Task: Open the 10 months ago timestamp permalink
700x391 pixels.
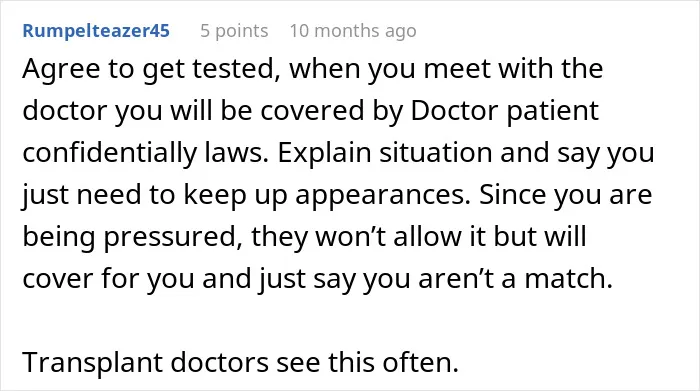Action: tap(353, 31)
